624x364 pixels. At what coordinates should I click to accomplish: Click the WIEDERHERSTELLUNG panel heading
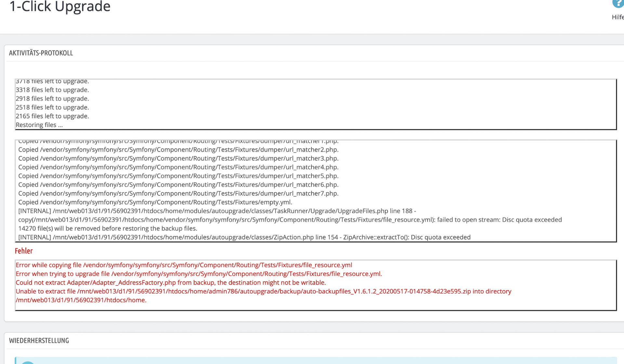39,341
